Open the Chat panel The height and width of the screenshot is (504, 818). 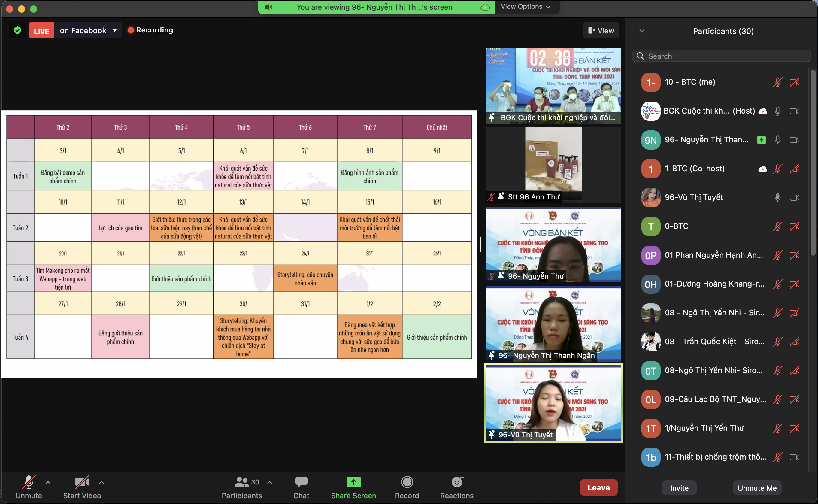[301, 487]
